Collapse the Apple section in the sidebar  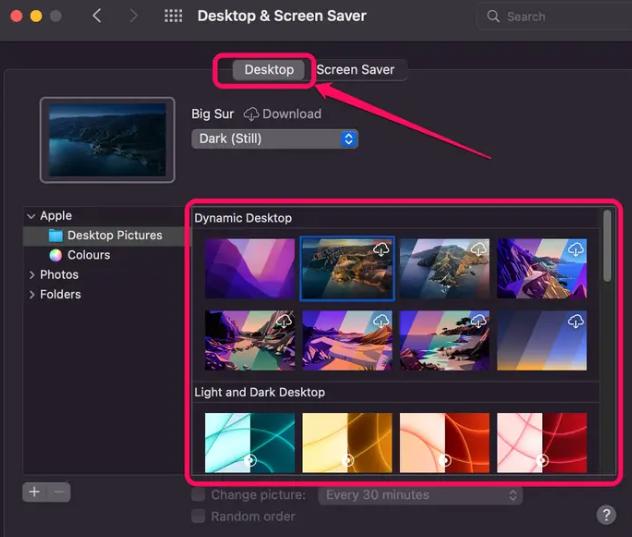[x=31, y=216]
